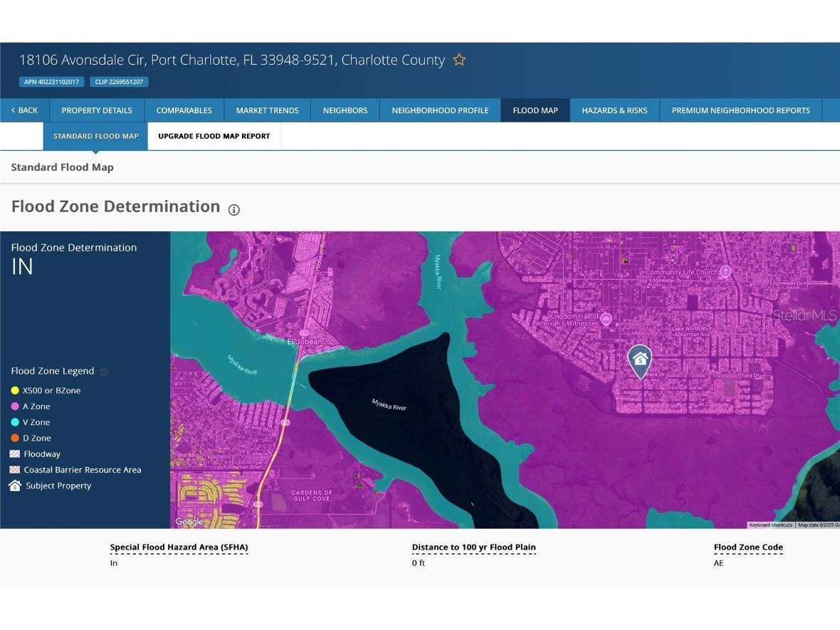Screen dimensions: 840x630
Task: Click the Flood Zone Determination info icon
Action: [x=234, y=209]
